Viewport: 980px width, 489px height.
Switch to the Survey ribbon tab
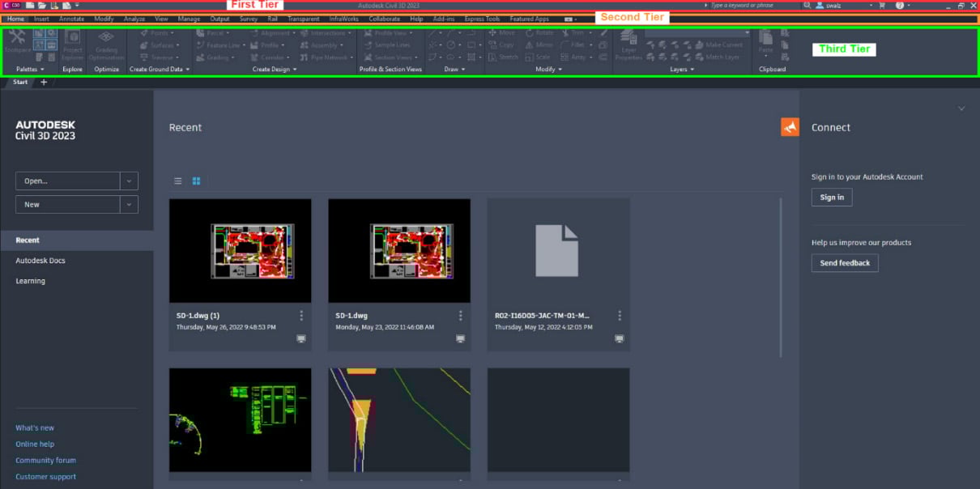[x=249, y=19]
